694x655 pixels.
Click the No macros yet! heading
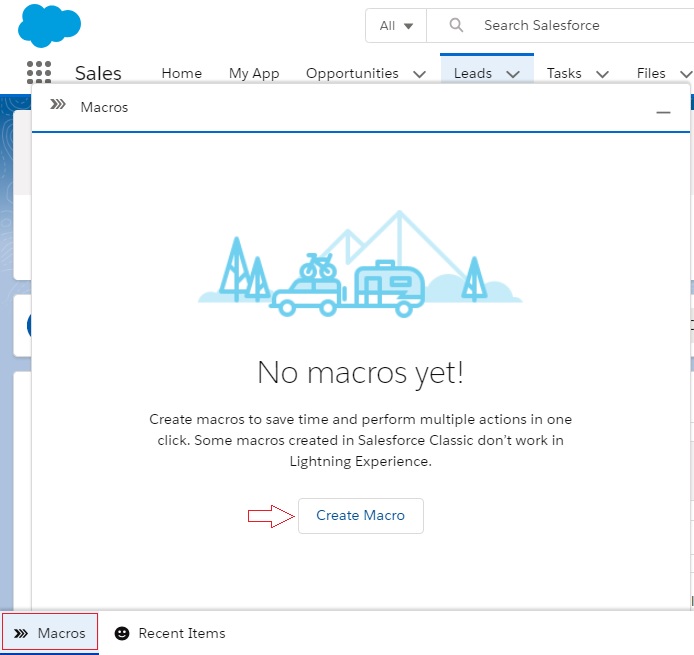tap(360, 373)
